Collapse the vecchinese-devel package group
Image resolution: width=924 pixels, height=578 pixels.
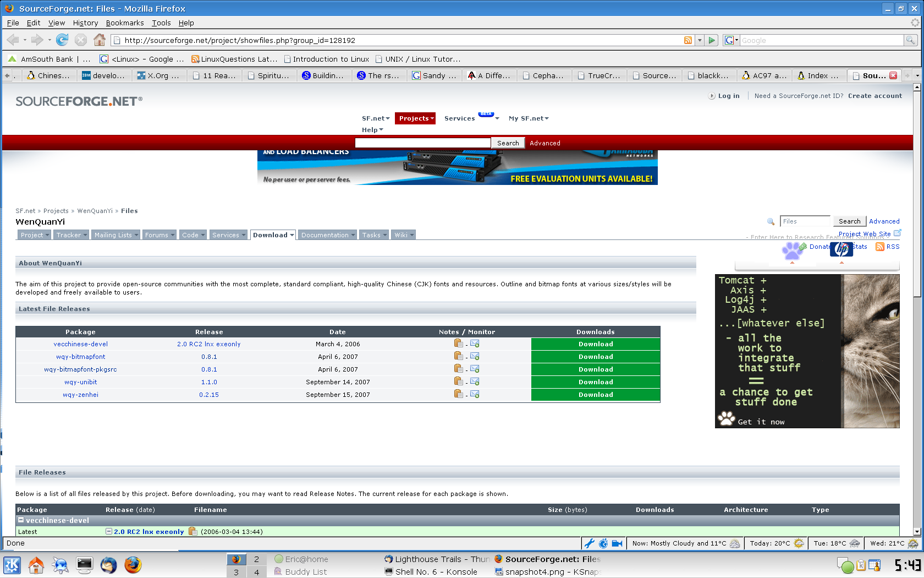point(21,520)
